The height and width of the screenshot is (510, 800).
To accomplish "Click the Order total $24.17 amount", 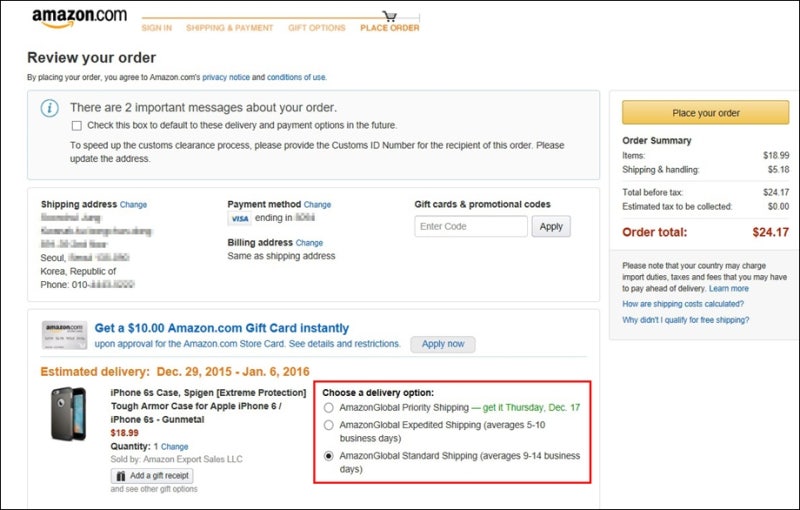I will [x=770, y=233].
